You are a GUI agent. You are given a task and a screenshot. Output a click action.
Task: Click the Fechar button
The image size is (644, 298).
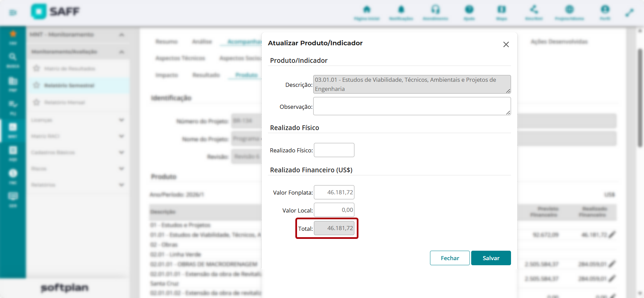(x=450, y=258)
